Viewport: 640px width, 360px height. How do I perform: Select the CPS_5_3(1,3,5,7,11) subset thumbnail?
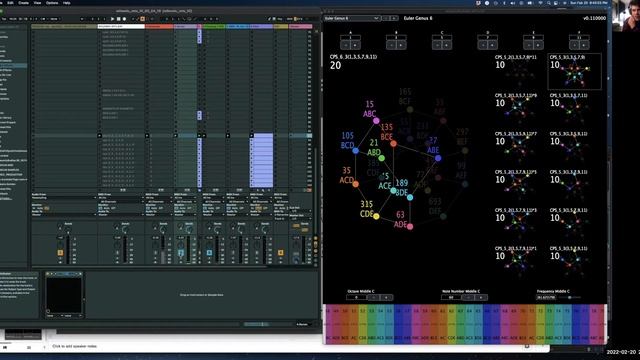point(574,109)
